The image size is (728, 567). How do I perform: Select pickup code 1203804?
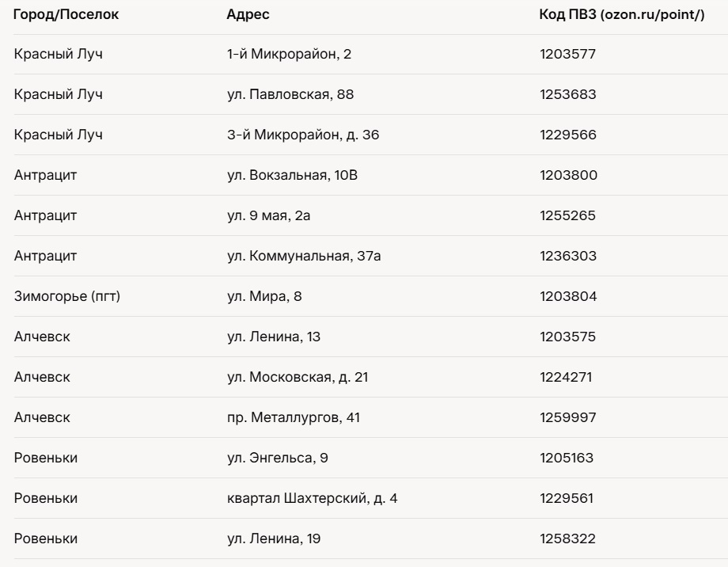[x=567, y=296]
